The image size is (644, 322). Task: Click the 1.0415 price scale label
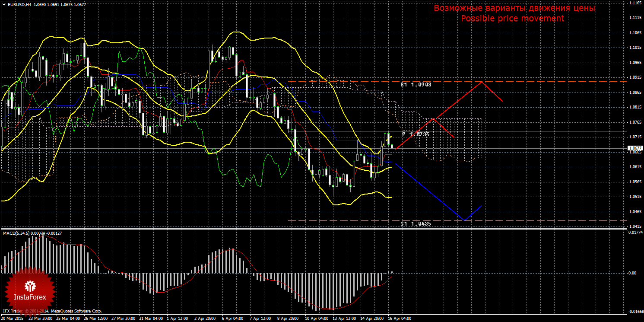tap(635, 226)
